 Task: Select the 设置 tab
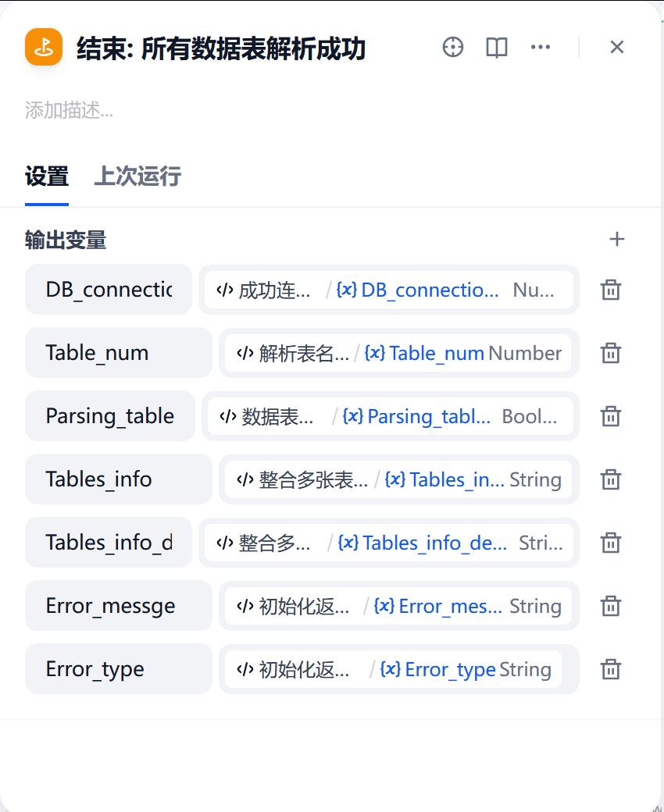coord(47,176)
